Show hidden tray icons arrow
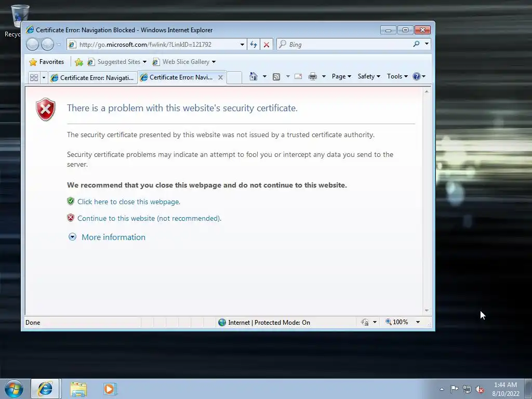Screen dimensions: 532x399 (x=442, y=389)
